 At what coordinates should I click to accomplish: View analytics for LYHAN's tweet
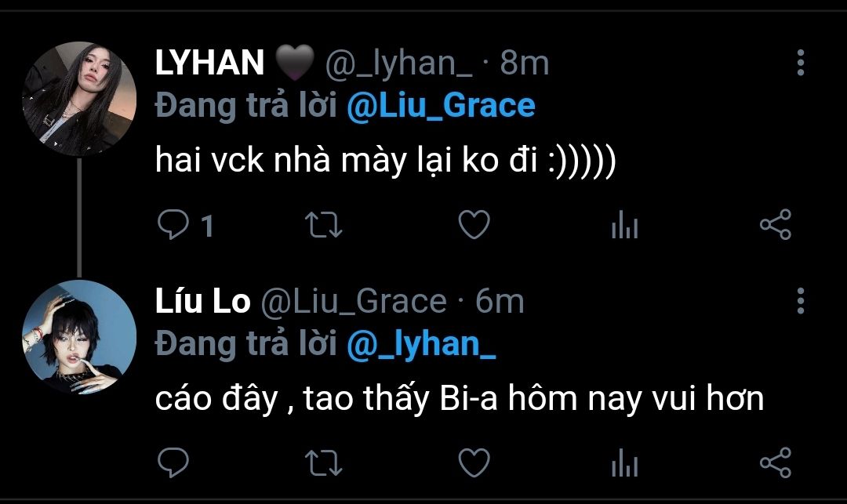click(x=624, y=227)
